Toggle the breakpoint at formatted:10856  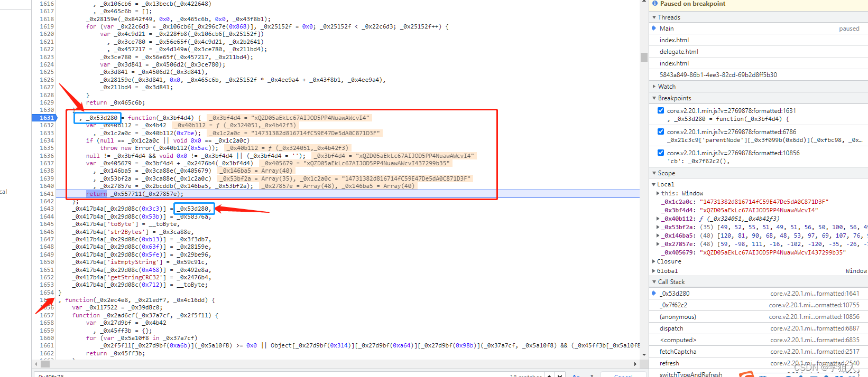[661, 153]
